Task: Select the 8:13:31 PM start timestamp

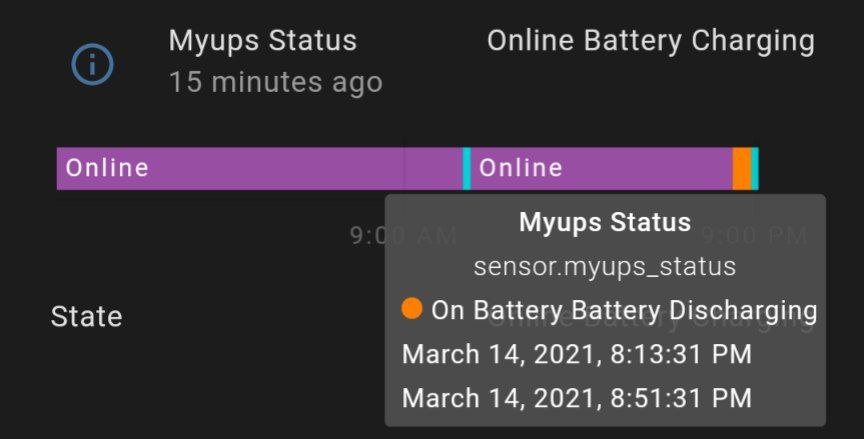Action: tap(577, 354)
